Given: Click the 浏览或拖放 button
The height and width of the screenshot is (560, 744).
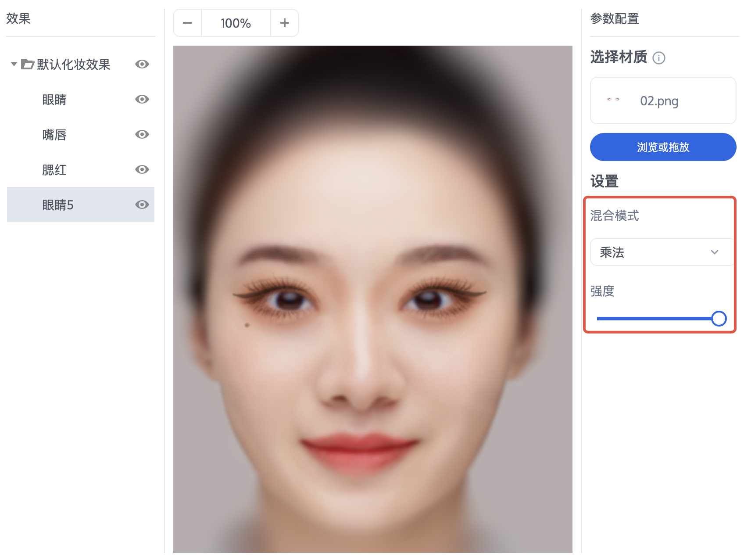Looking at the screenshot, I should click(x=663, y=147).
